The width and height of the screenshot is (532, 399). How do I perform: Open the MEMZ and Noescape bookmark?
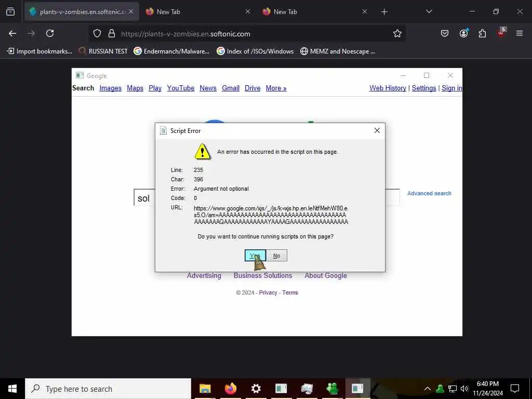coord(338,51)
